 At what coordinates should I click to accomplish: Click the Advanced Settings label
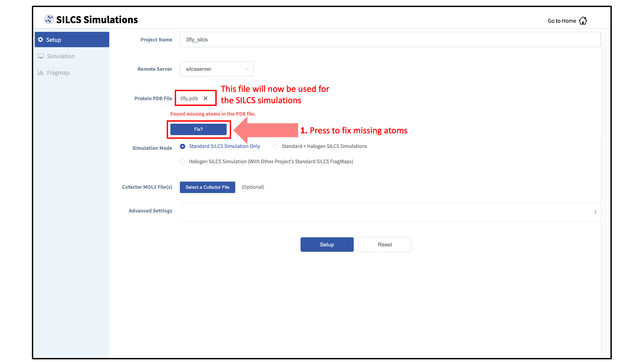(150, 211)
